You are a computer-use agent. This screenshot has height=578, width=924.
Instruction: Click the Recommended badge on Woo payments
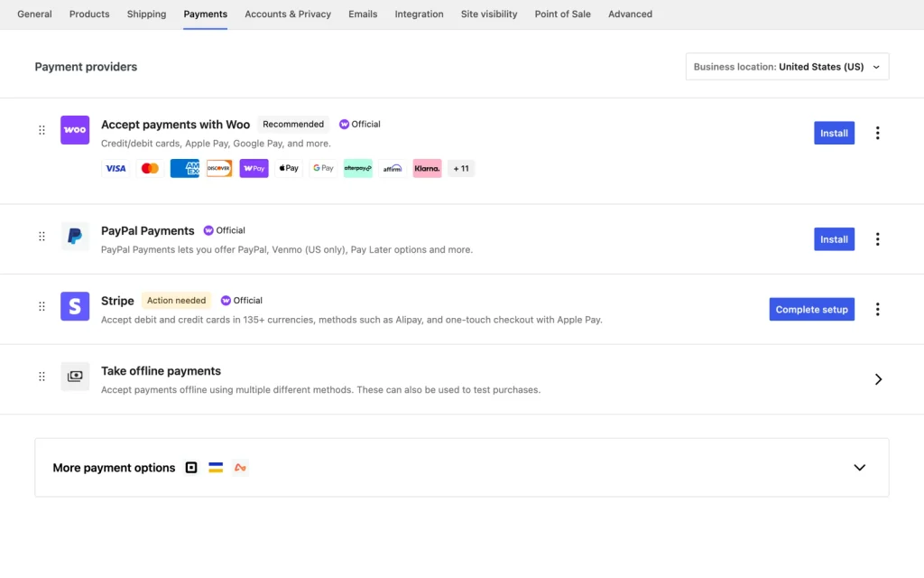[293, 124]
